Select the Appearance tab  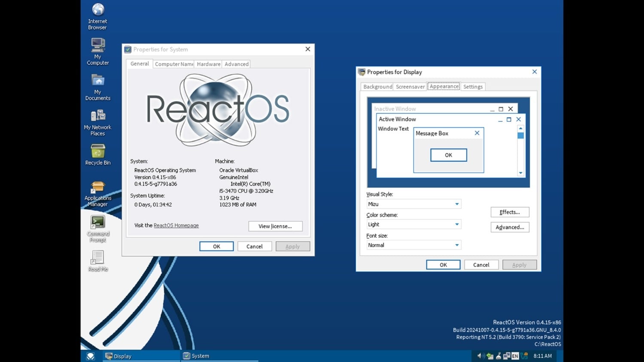(x=444, y=86)
